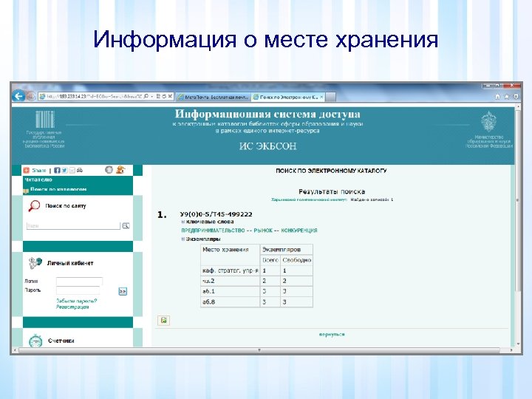Open the address bar dropdown arrow
Viewport: 532px width, 399px height.
[x=151, y=97]
